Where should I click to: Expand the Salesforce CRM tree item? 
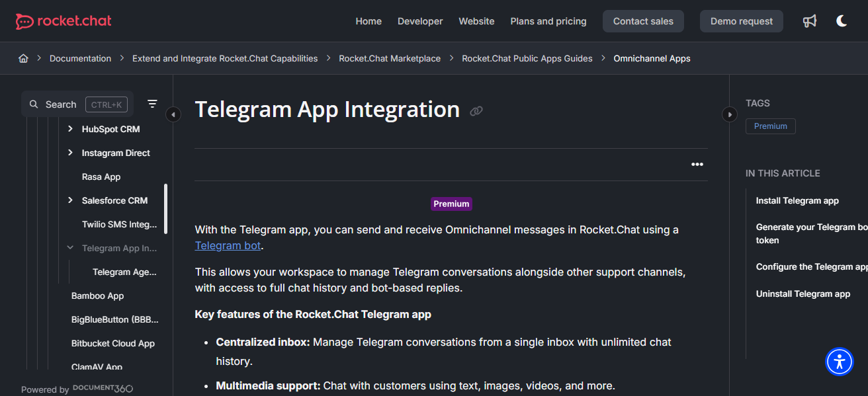pos(70,200)
